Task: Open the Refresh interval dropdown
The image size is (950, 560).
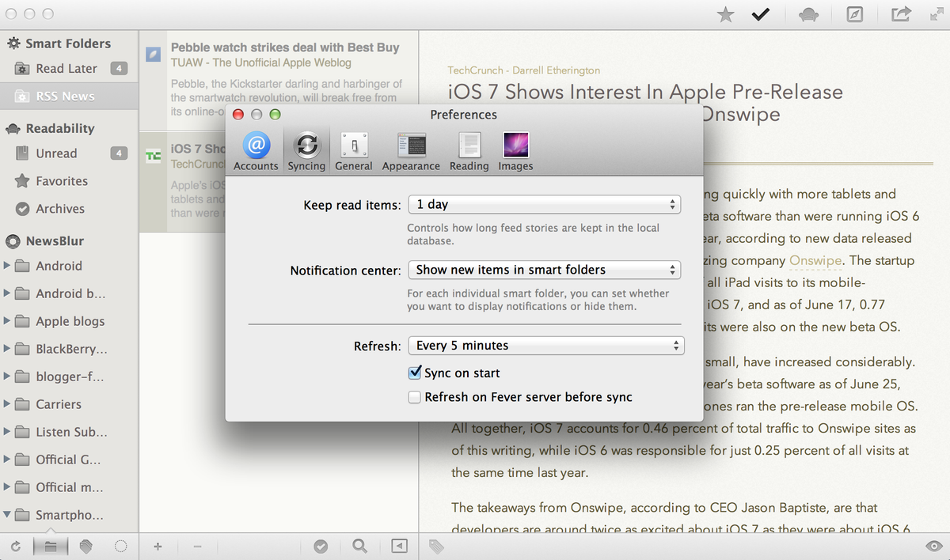Action: pos(546,346)
